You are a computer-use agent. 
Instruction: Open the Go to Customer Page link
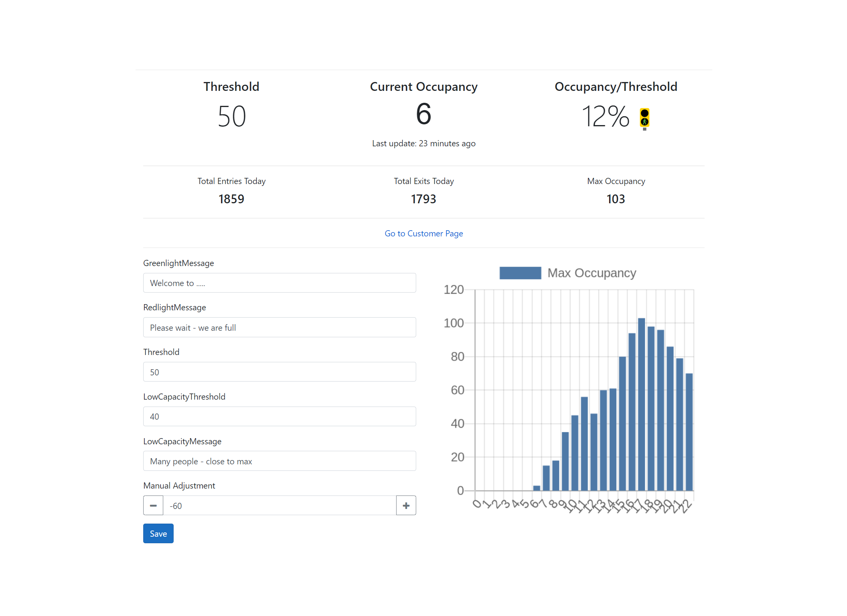[x=423, y=233]
